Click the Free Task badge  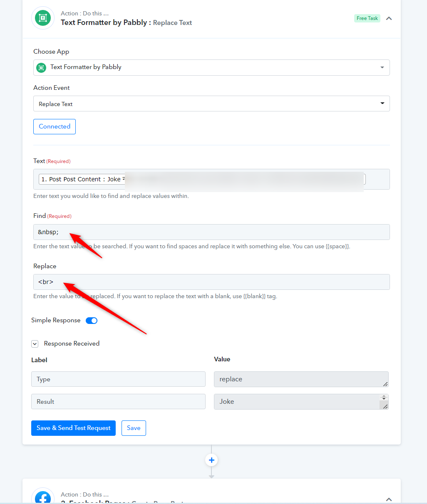367,18
